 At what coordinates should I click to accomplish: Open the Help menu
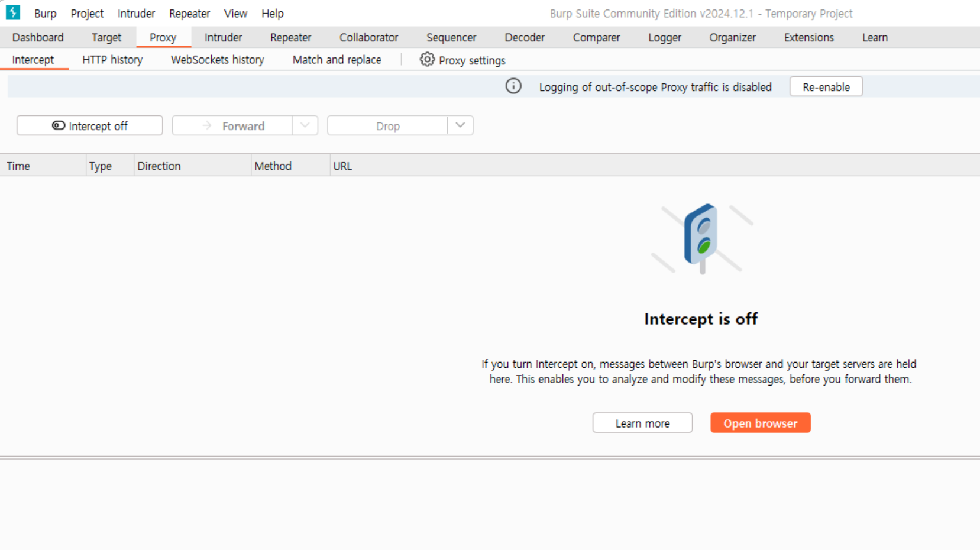pyautogui.click(x=273, y=13)
